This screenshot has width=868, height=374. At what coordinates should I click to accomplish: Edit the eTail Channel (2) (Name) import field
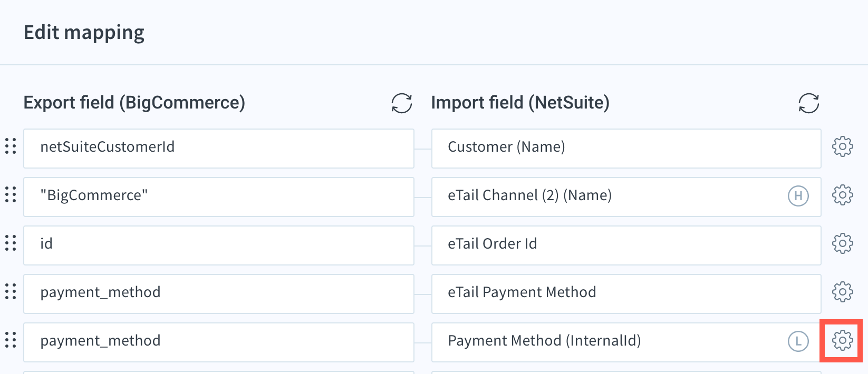(626, 197)
